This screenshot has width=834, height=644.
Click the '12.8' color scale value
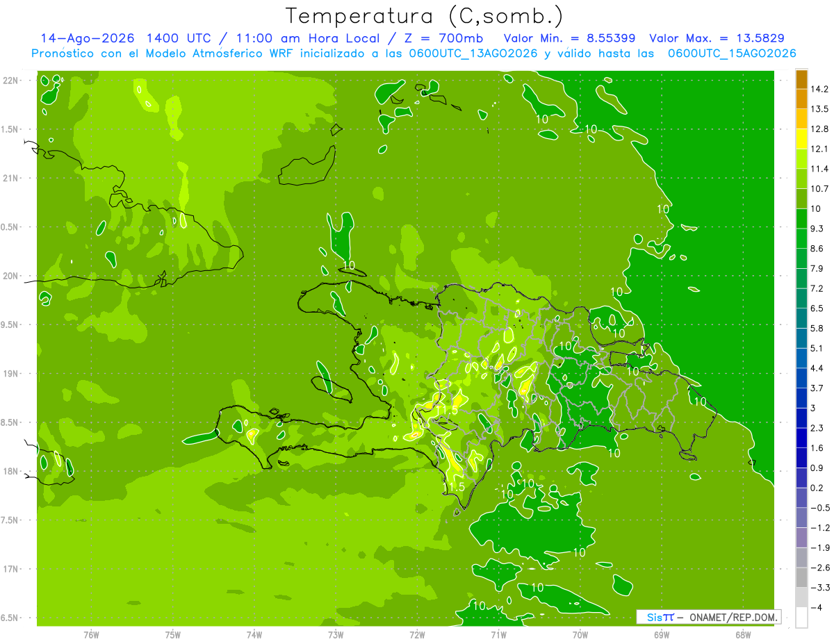819,129
